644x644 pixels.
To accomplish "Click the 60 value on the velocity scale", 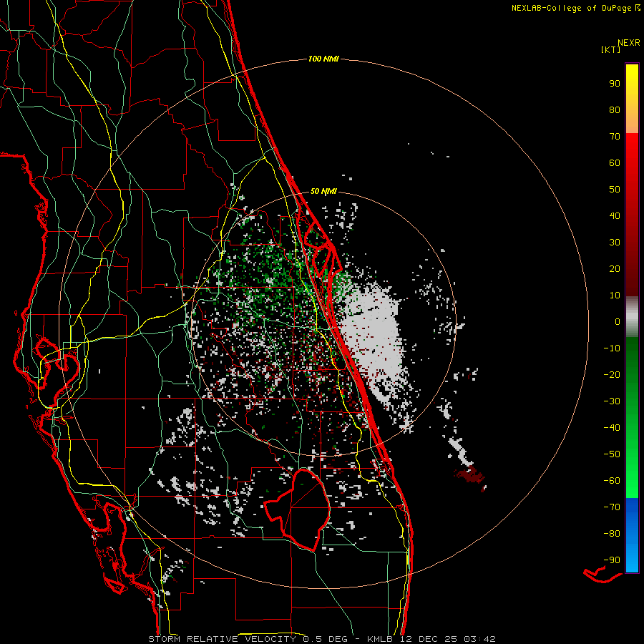I will pyautogui.click(x=615, y=163).
